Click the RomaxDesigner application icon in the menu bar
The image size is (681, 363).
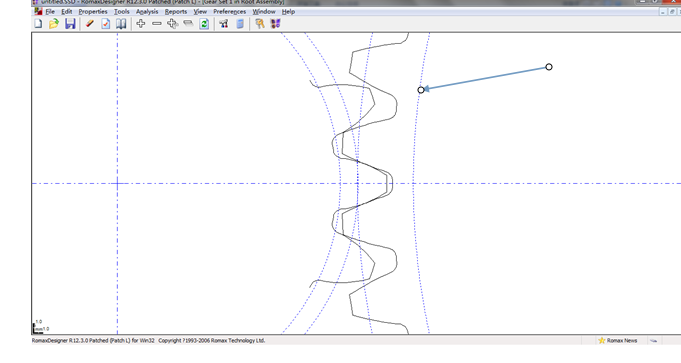(38, 11)
